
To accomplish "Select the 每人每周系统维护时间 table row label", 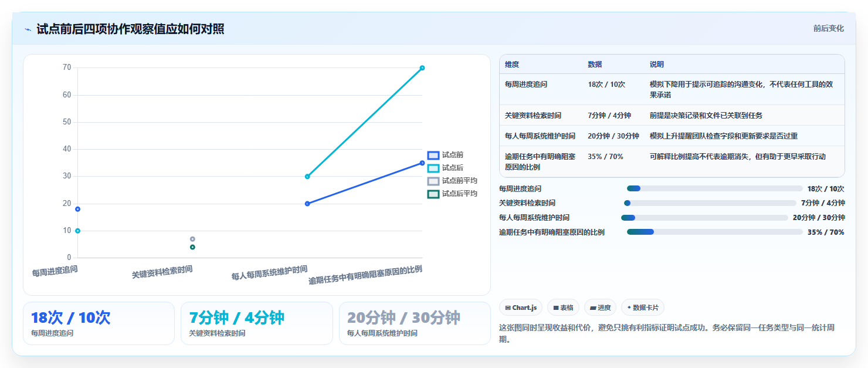I will [x=540, y=136].
